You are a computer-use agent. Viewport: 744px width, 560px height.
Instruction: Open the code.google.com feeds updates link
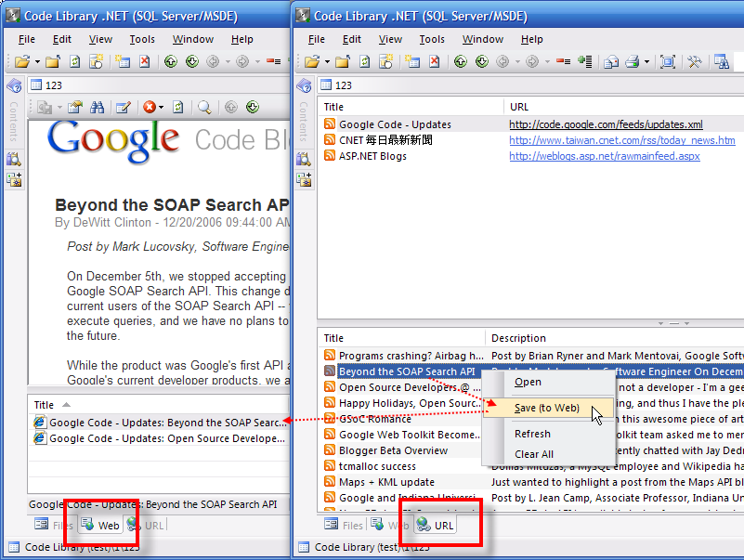pyautogui.click(x=606, y=124)
